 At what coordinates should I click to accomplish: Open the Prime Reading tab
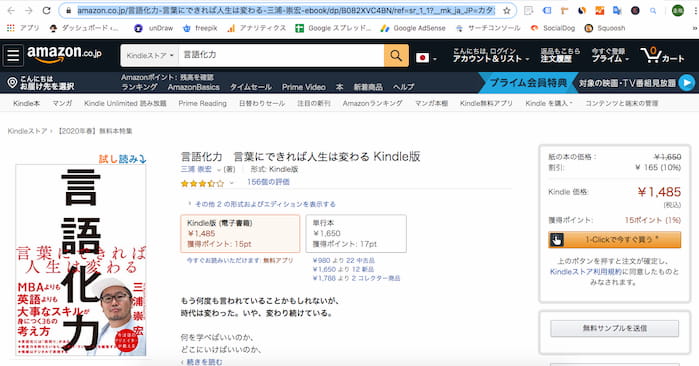coord(202,103)
